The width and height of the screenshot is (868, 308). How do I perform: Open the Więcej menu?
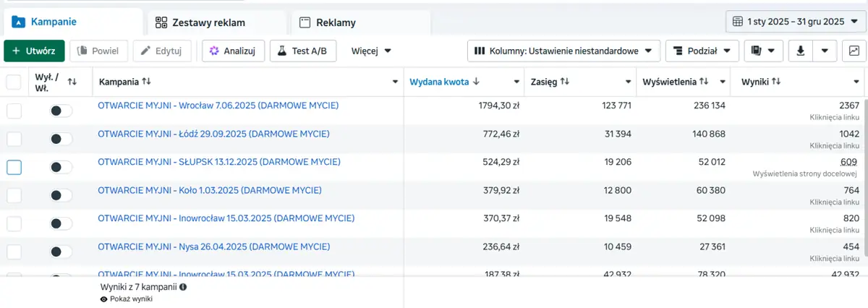[x=371, y=51]
